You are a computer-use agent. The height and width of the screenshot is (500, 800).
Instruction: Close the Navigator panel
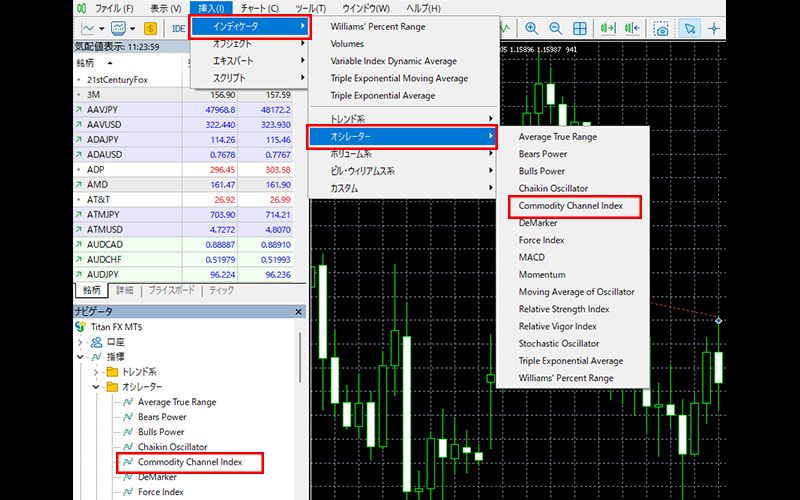(x=298, y=312)
